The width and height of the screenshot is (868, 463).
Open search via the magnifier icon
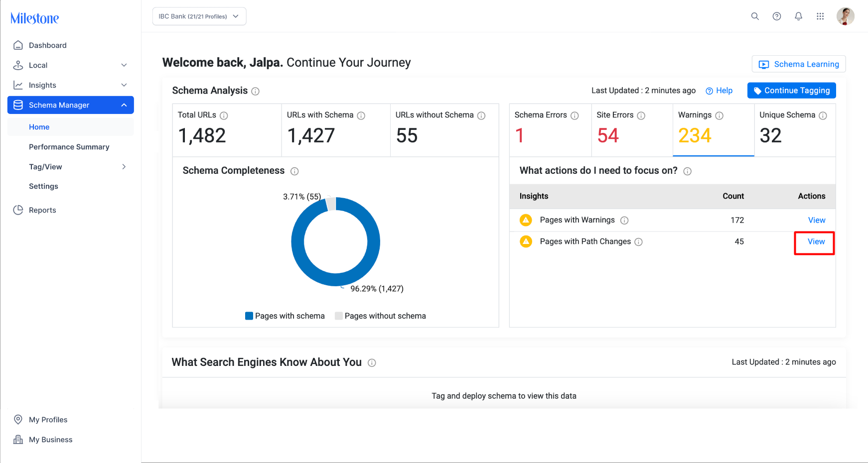point(755,16)
